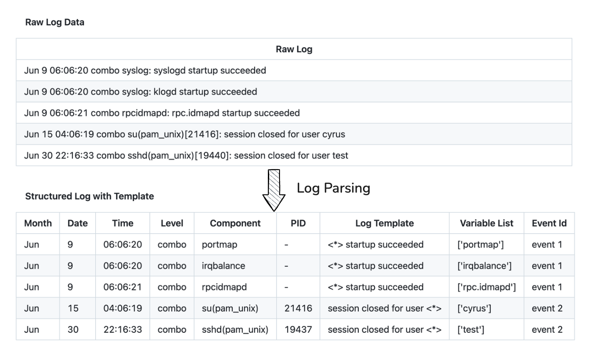Click the Event Id column header
Screen dimensions: 592x364
pos(549,223)
